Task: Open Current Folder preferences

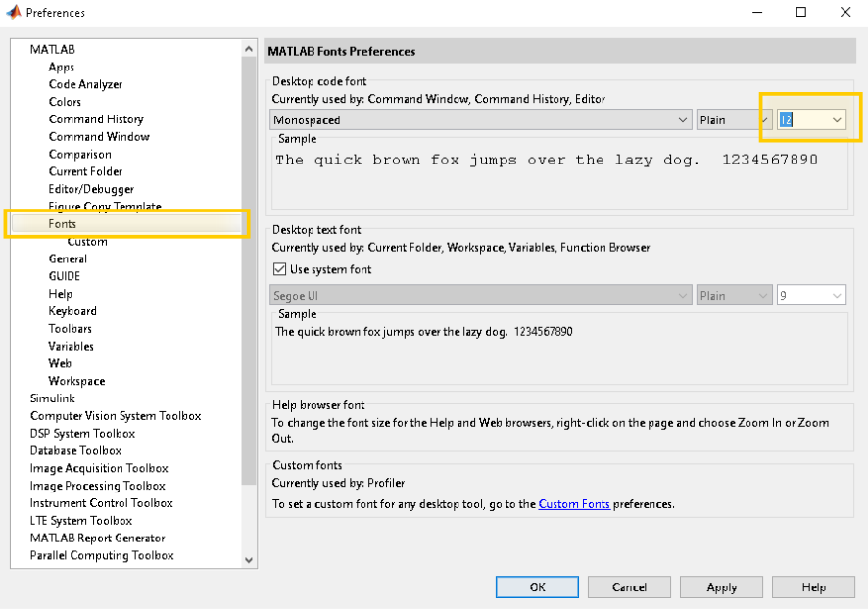Action: coord(85,171)
